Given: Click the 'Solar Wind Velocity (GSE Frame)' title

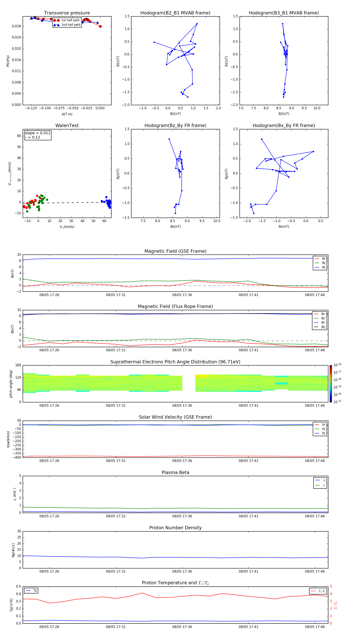Looking at the screenshot, I should tap(175, 417).
